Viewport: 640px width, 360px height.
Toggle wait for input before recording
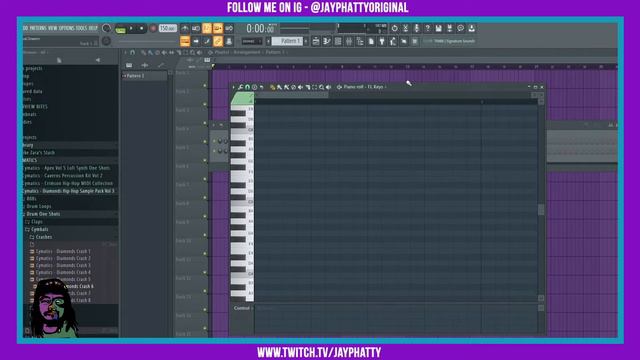196,28
